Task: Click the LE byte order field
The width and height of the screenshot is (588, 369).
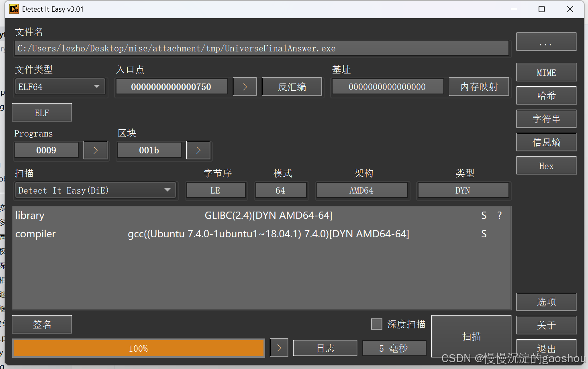Action: pyautogui.click(x=216, y=190)
